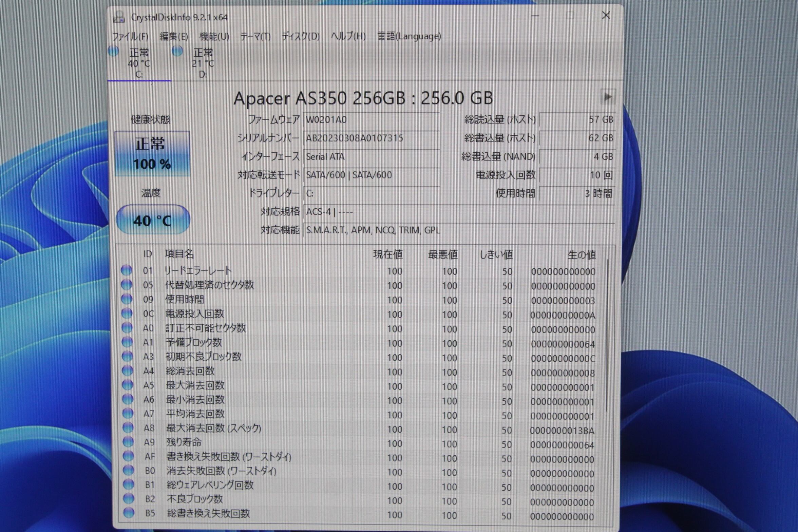Click the status circle for ID B5 row

tap(129, 513)
